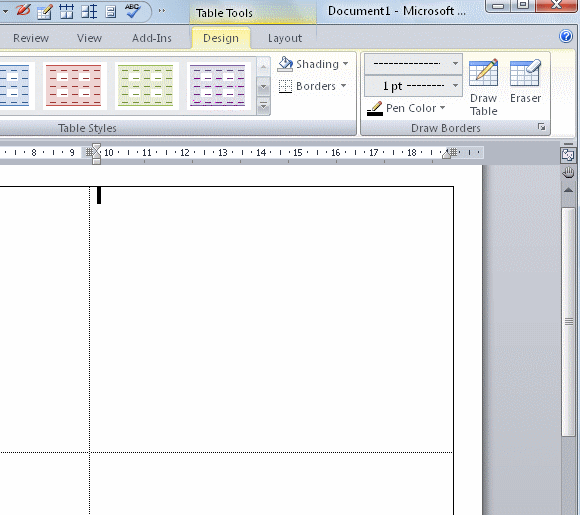Open Draw Borders dialog launcher

pyautogui.click(x=542, y=127)
